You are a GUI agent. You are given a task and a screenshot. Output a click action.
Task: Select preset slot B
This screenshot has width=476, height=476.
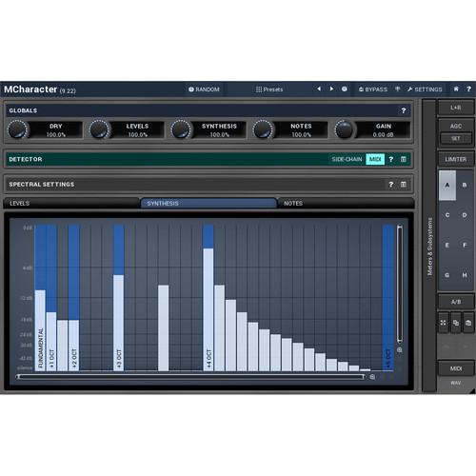click(465, 185)
